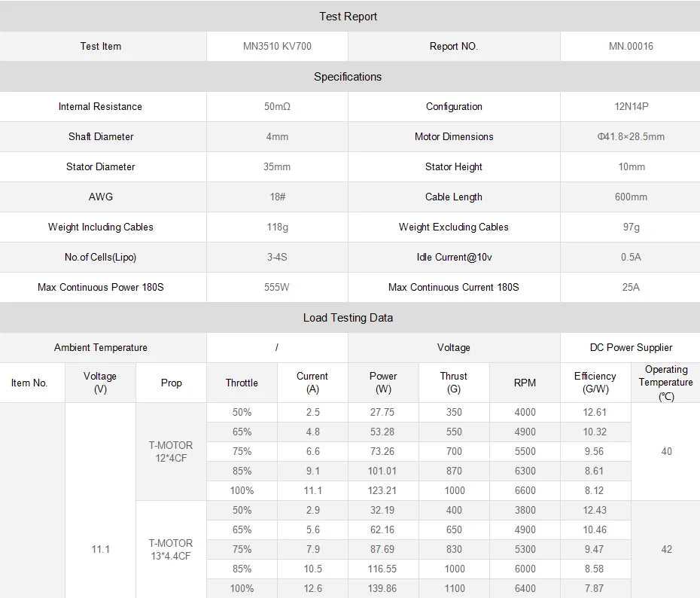Click the Stator Diameter 35mm cell
The height and width of the screenshot is (598, 700).
tap(276, 166)
